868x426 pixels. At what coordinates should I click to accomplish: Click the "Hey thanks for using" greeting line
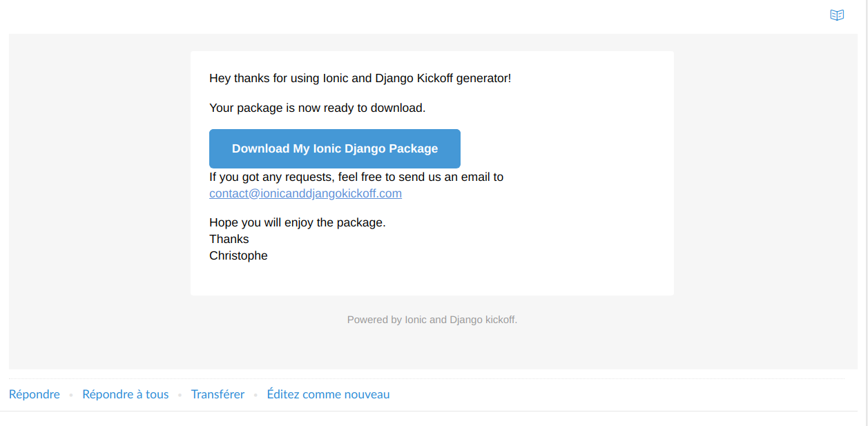[x=360, y=78]
